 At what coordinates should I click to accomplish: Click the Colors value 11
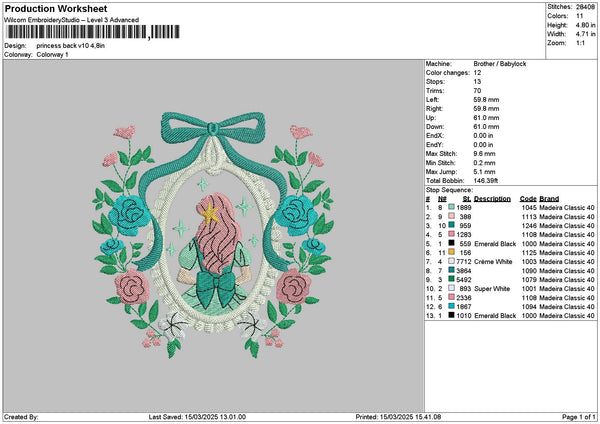(580, 16)
